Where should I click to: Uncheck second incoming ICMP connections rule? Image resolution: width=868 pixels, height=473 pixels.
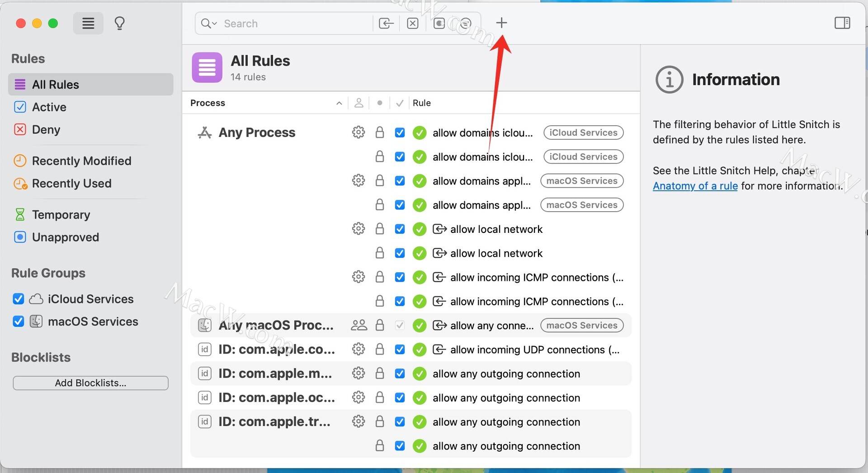pyautogui.click(x=400, y=301)
